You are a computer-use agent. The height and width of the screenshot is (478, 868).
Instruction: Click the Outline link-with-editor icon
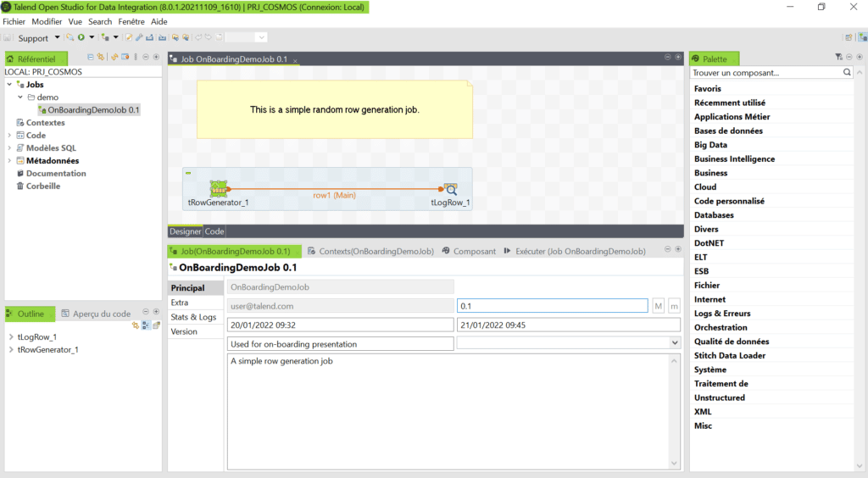pos(135,325)
